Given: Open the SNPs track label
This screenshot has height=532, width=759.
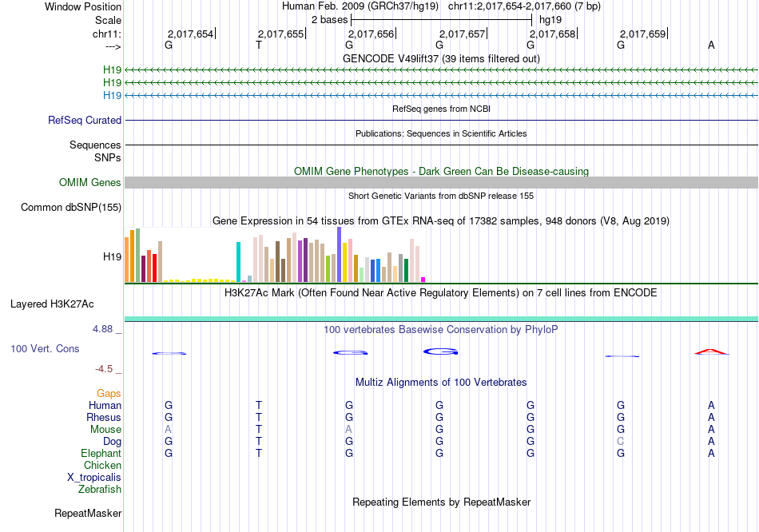Looking at the screenshot, I should 108,158.
